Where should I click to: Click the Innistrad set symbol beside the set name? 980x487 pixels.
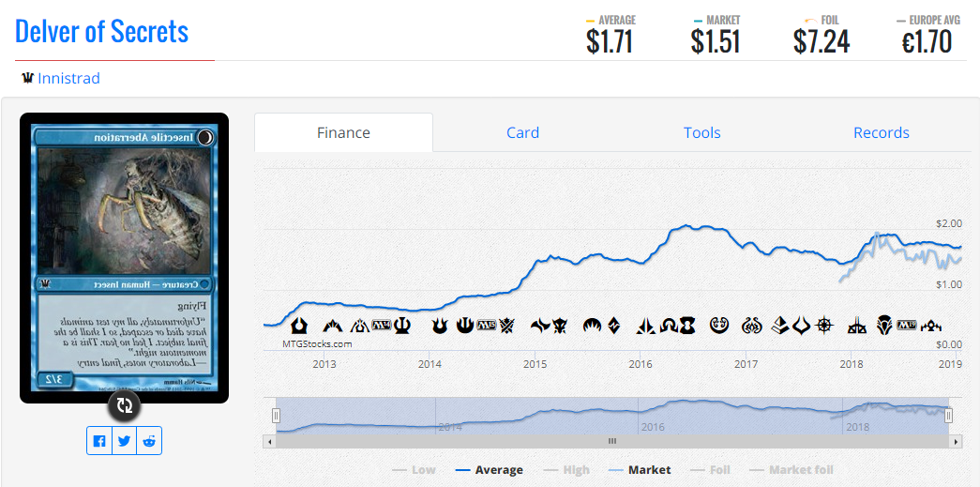tap(27, 78)
